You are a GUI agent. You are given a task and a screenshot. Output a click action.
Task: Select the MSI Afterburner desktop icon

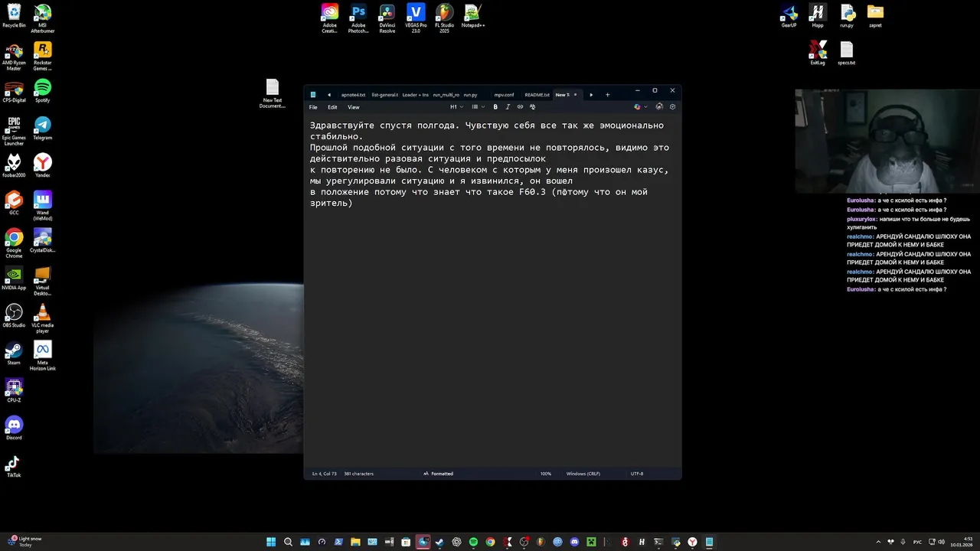coord(43,18)
